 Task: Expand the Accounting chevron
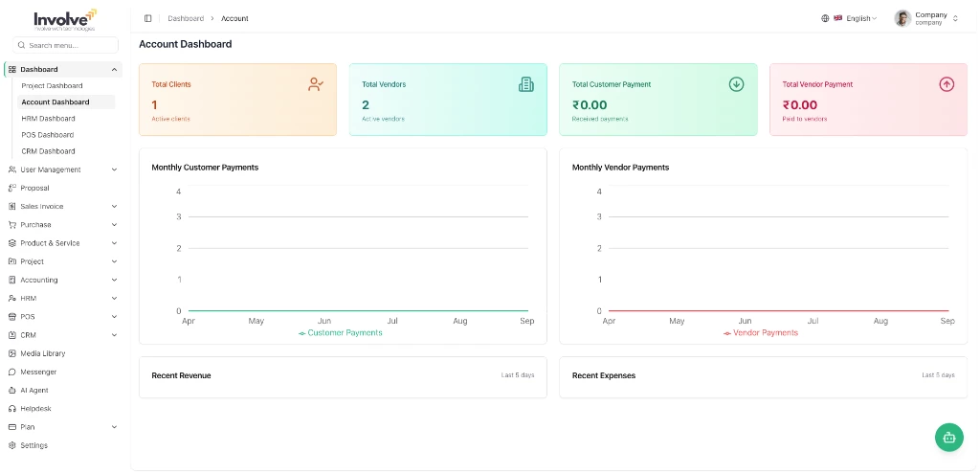click(114, 281)
